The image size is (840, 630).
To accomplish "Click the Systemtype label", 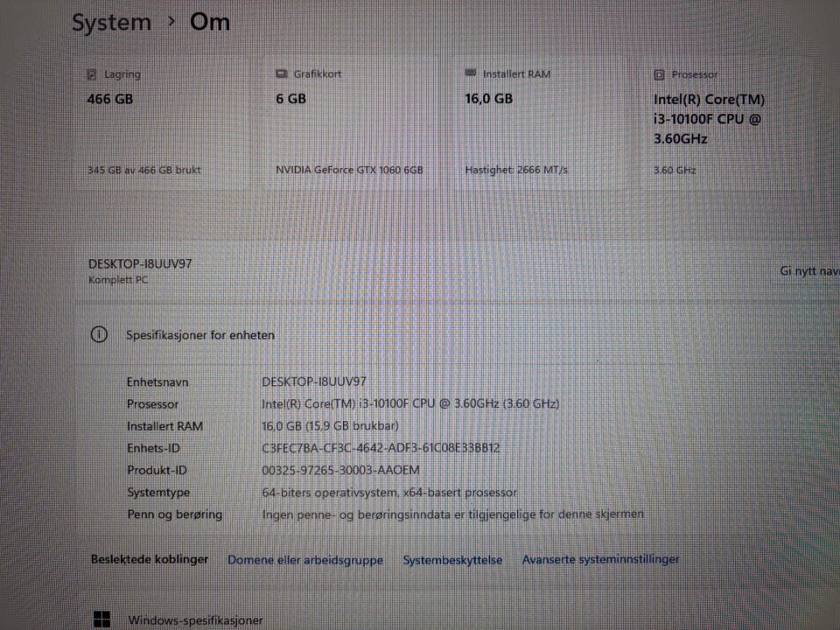I will (x=158, y=493).
